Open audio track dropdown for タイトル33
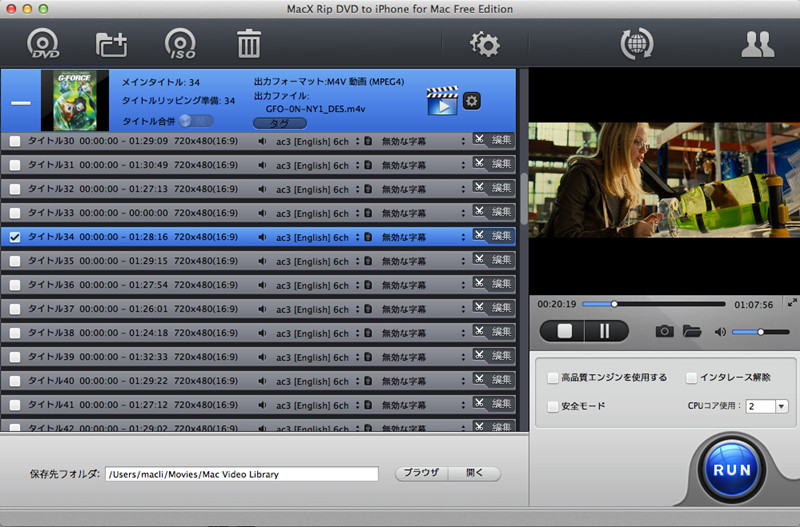The height and width of the screenshot is (527, 800). pyautogui.click(x=358, y=213)
